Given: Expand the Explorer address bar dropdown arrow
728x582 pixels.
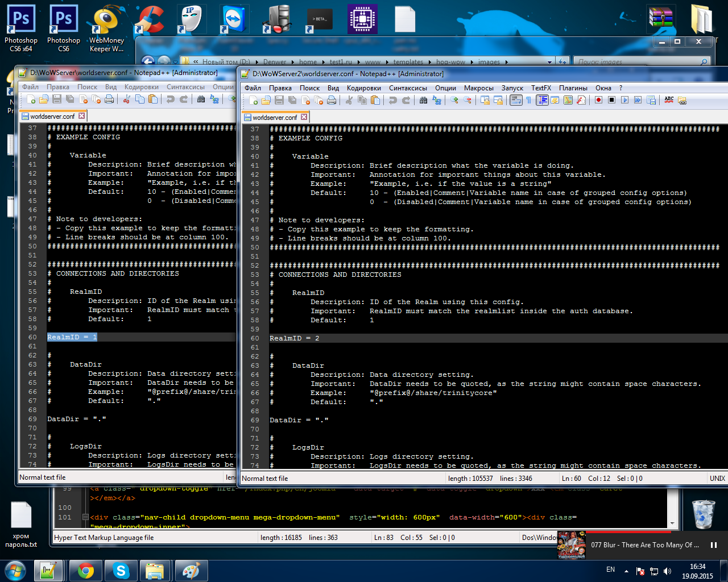Looking at the screenshot, I should click(549, 61).
